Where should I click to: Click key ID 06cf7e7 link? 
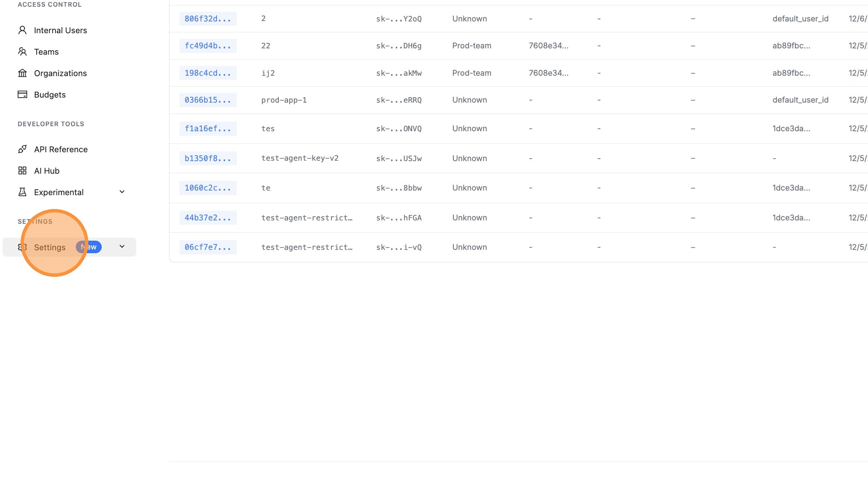pyautogui.click(x=208, y=247)
